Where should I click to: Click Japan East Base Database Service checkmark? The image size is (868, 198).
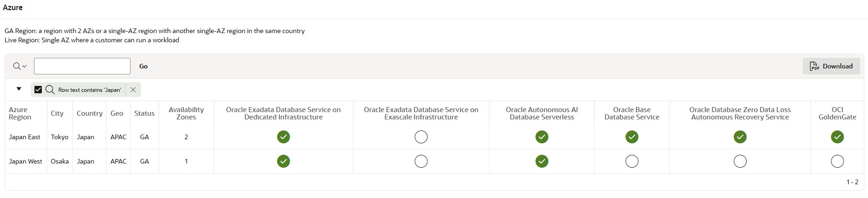632,137
